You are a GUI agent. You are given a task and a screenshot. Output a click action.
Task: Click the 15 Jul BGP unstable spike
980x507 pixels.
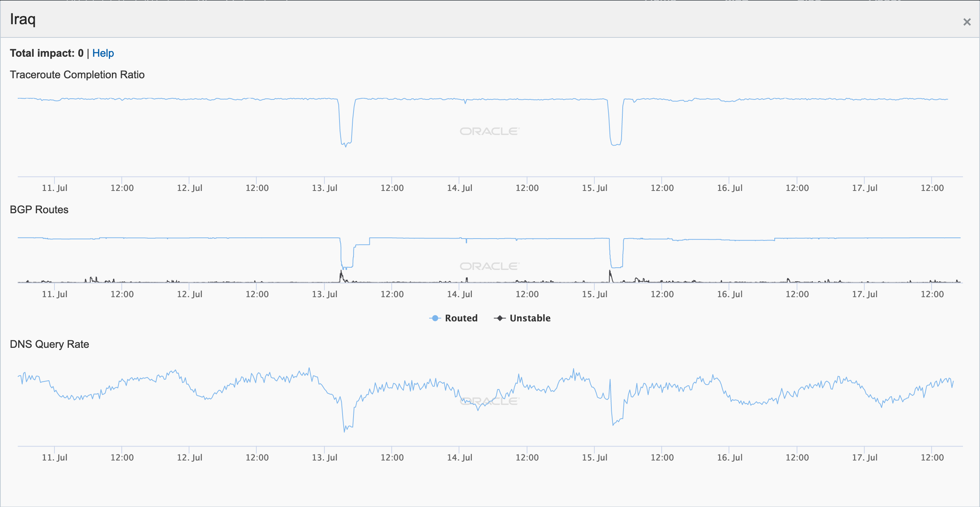click(610, 273)
